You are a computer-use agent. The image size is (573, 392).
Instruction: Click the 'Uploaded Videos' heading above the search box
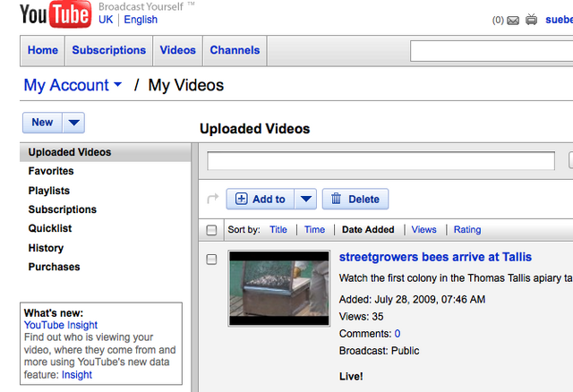click(x=254, y=129)
